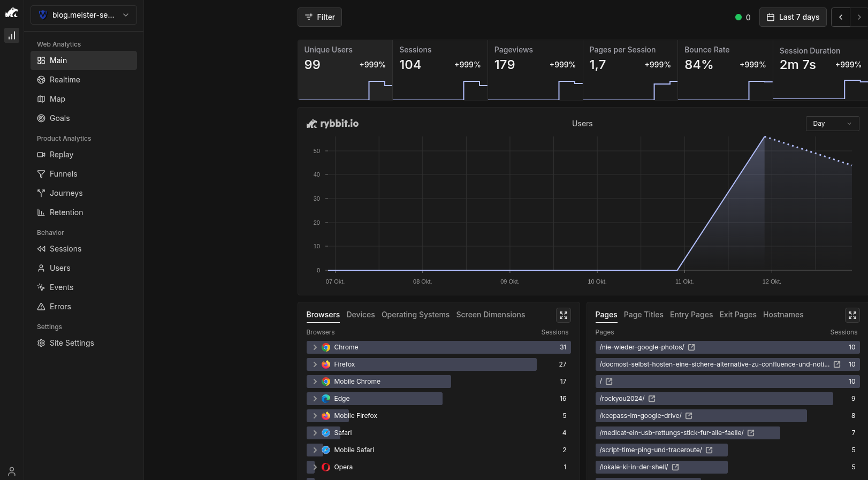
Task: Switch to the Devices tab
Action: click(x=360, y=315)
